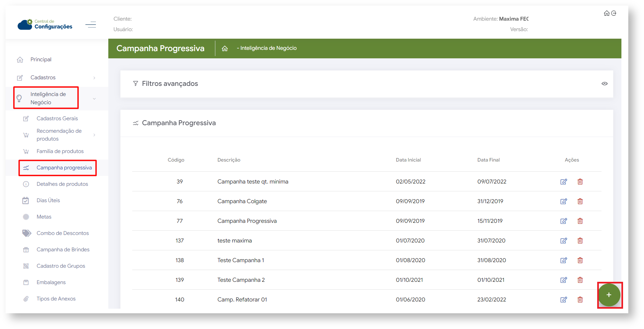Click the green plus add campaign button
This screenshot has height=329, width=644.
(x=609, y=295)
